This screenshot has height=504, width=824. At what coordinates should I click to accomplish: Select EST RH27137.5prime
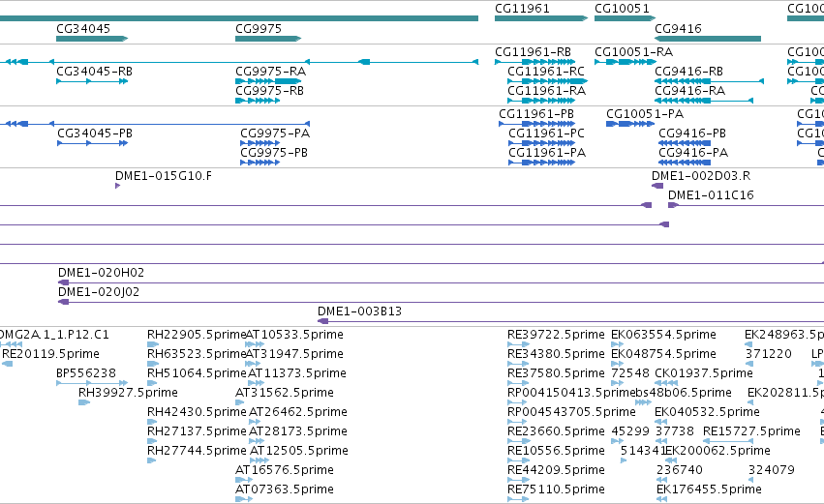(152, 441)
